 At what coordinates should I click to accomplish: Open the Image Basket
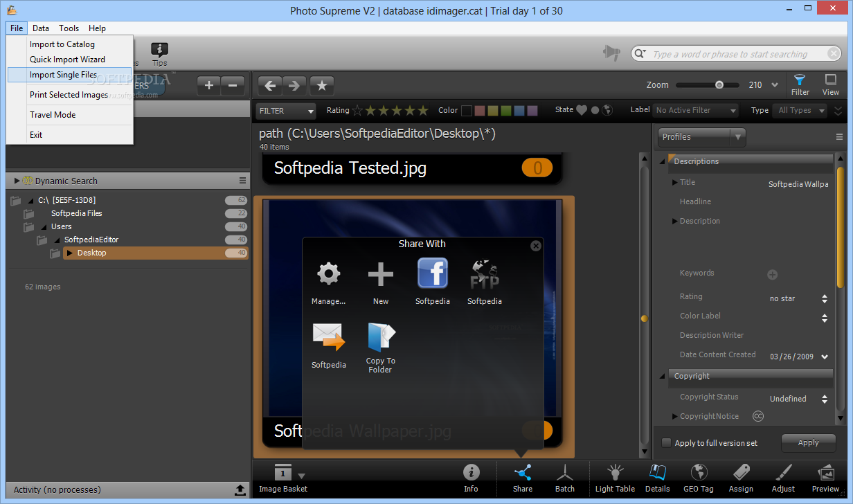click(x=283, y=478)
